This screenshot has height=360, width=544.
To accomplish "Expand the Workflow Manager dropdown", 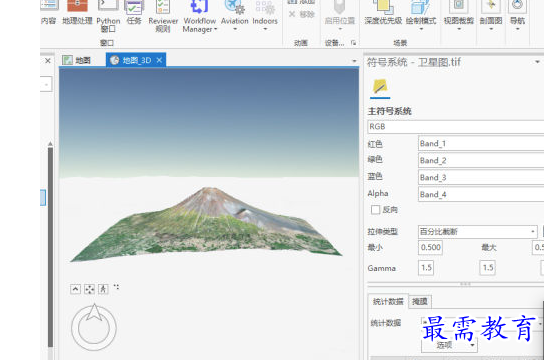I will click(x=199, y=16).
